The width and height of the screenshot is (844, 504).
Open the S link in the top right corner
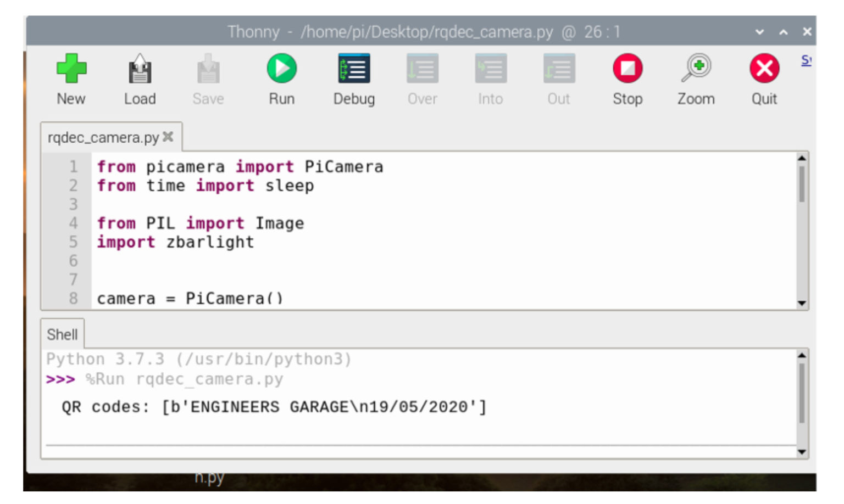806,60
